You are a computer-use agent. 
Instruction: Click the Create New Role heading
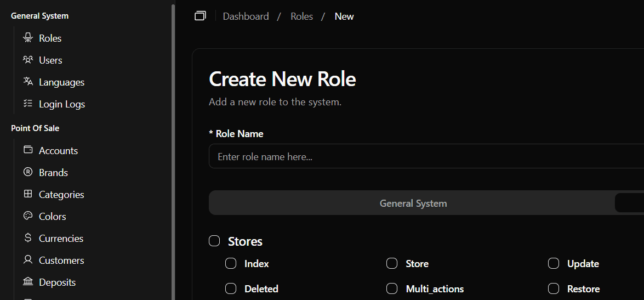[282, 79]
